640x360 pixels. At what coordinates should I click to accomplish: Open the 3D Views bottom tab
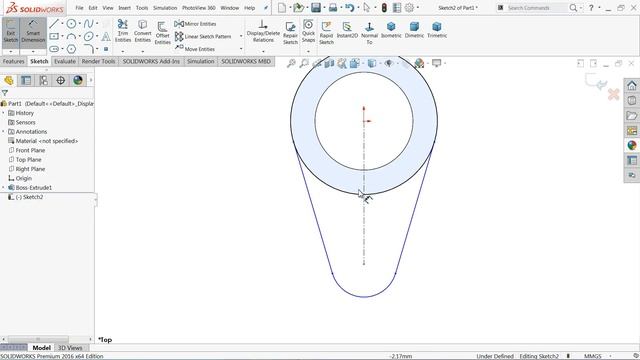tap(70, 348)
